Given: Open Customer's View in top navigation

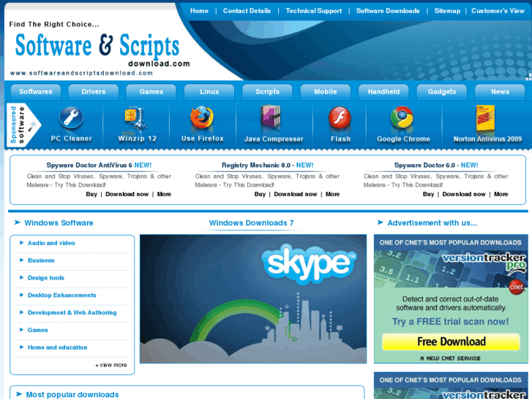Looking at the screenshot, I should pyautogui.click(x=498, y=11).
